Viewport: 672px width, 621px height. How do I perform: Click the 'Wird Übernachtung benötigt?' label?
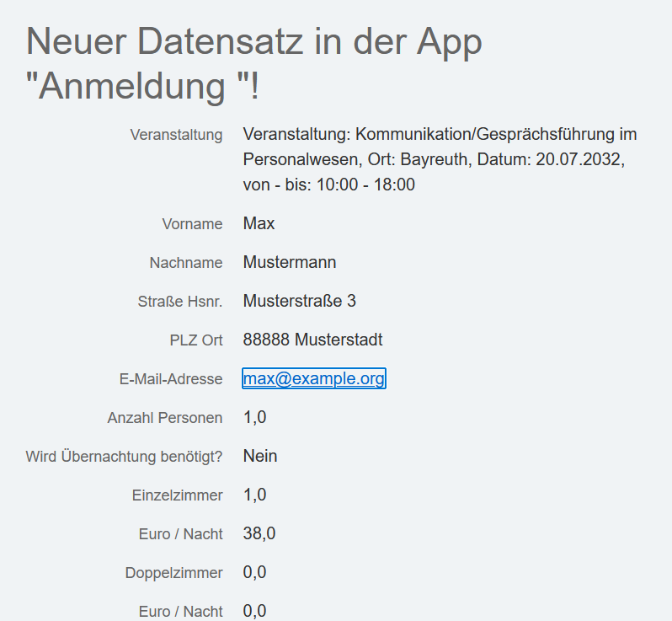pyautogui.click(x=125, y=457)
